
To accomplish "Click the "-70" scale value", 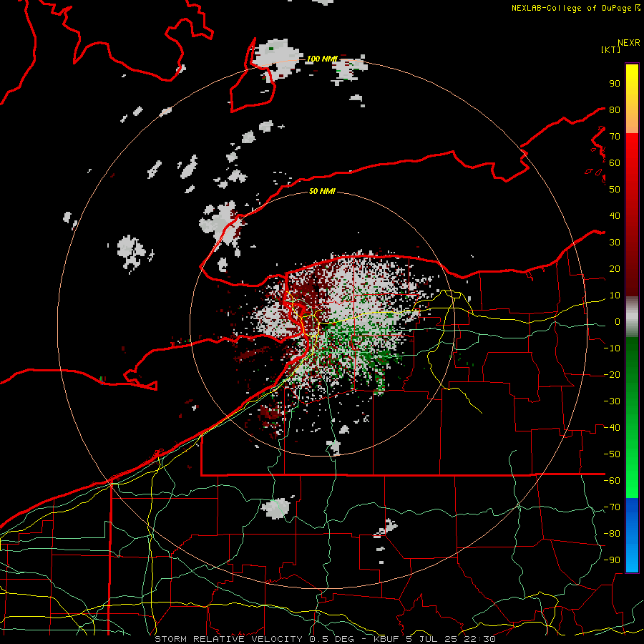I will 612,507.
